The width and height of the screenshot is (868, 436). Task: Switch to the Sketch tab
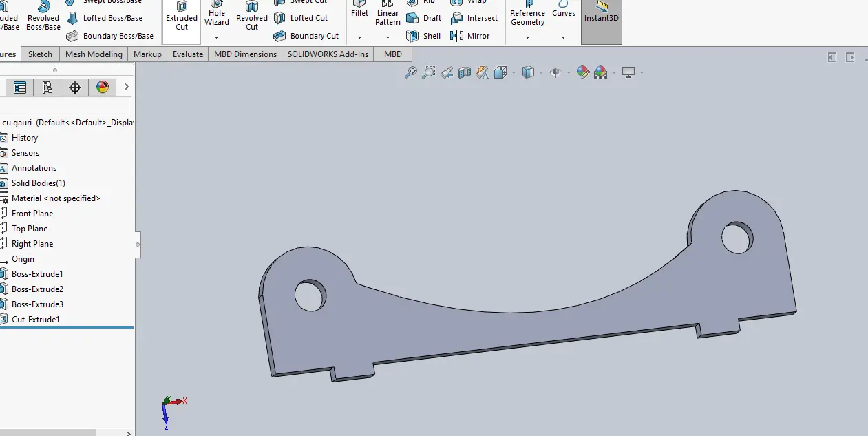pyautogui.click(x=40, y=54)
